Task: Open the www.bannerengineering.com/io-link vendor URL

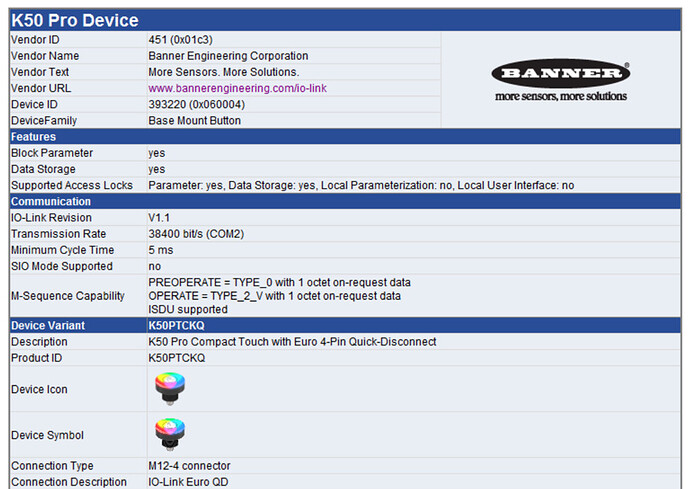Action: [x=237, y=88]
